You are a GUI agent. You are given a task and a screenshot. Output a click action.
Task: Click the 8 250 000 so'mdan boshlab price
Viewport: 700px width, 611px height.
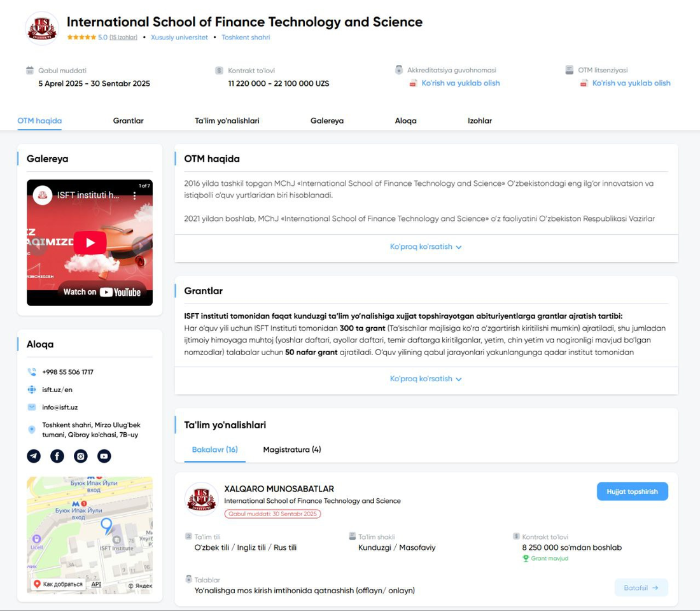click(x=572, y=547)
